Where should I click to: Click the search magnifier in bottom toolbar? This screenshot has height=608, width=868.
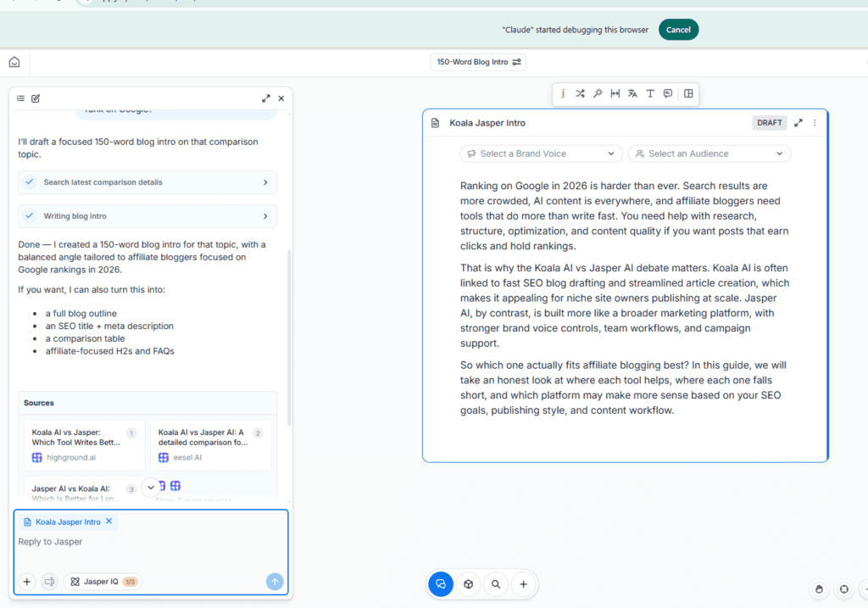tap(496, 584)
